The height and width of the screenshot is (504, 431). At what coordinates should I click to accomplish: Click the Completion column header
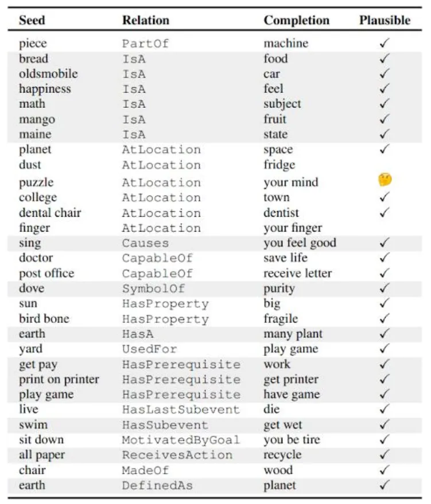click(297, 20)
